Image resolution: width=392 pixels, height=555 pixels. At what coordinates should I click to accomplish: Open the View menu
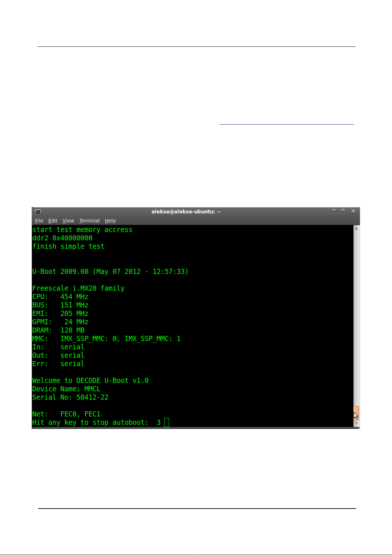(x=68, y=221)
